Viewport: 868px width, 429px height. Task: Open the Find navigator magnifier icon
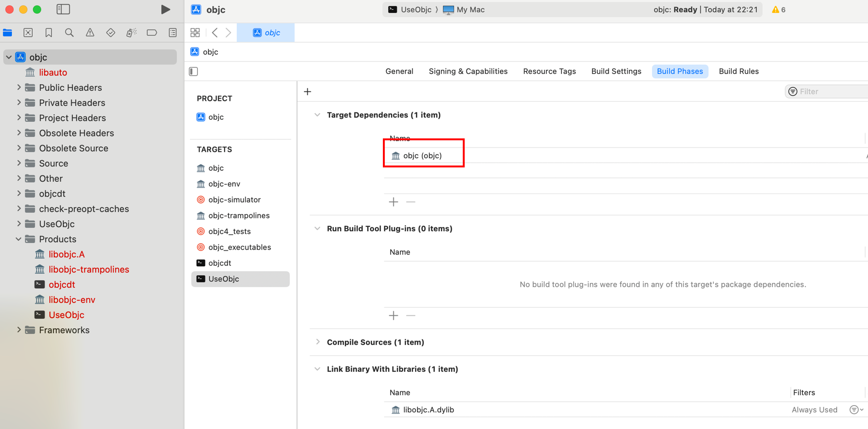69,33
